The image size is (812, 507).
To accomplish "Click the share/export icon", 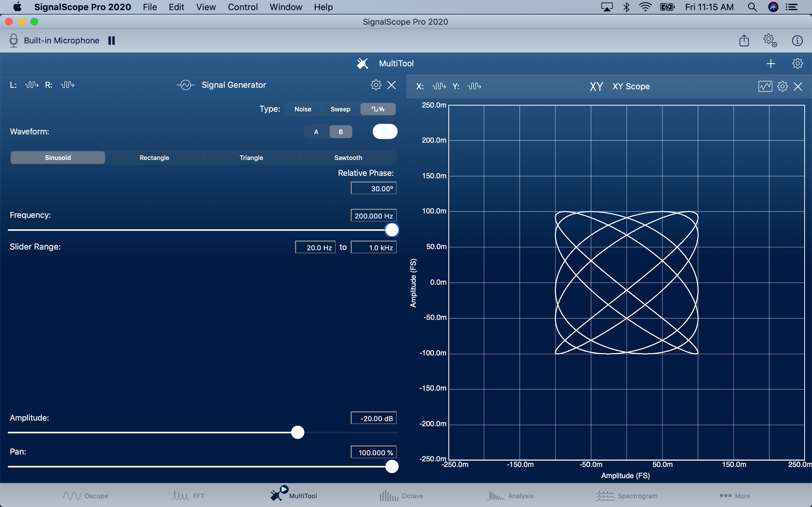I will [x=744, y=41].
